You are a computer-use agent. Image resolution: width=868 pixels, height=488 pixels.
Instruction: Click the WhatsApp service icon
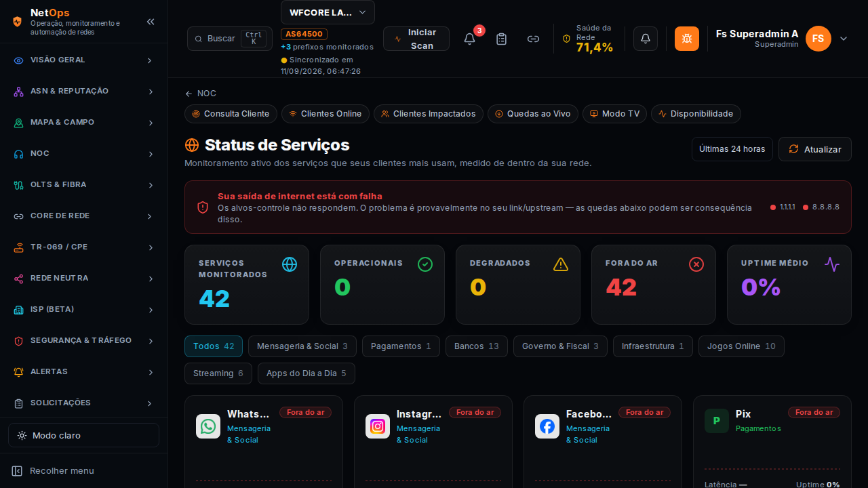(x=208, y=426)
